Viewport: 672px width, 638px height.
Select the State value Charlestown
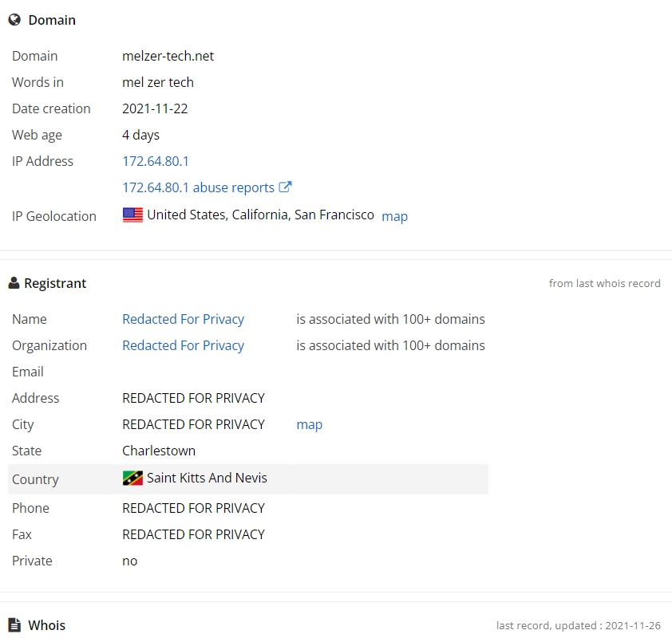click(x=159, y=451)
